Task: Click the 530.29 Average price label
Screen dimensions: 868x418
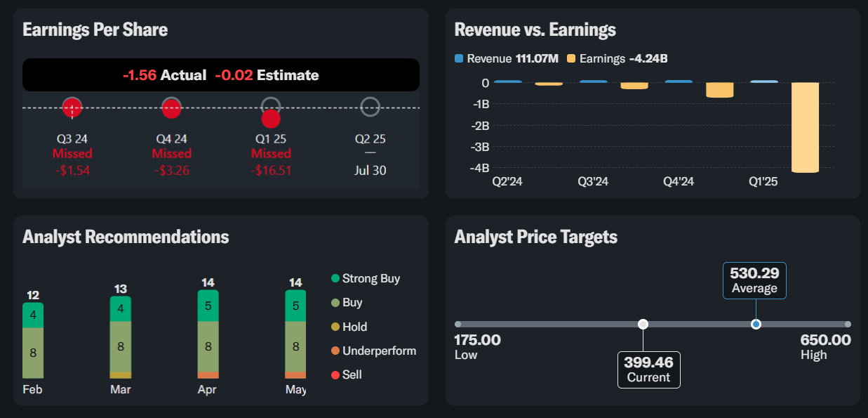Action: tap(754, 281)
